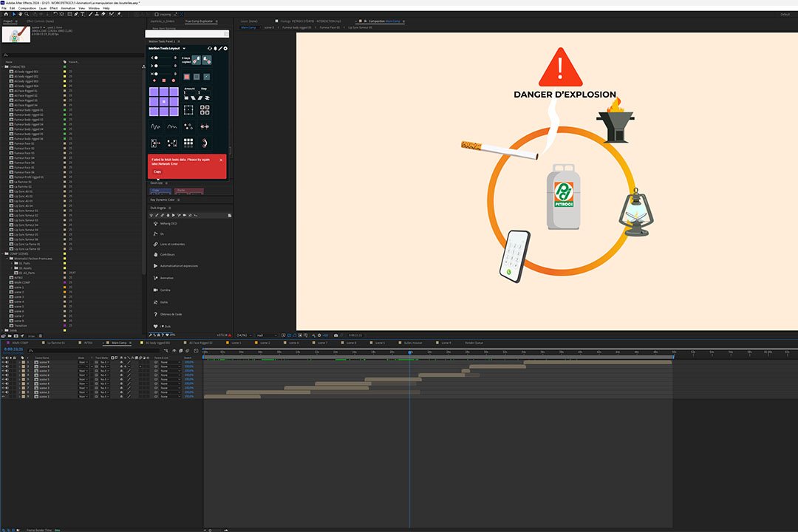Select the Eraser tool

click(x=103, y=14)
